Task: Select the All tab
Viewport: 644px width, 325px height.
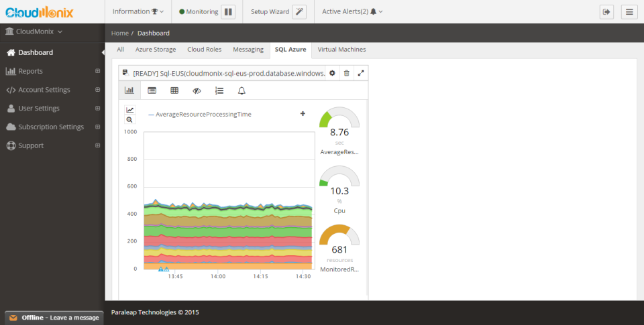Action: point(120,49)
